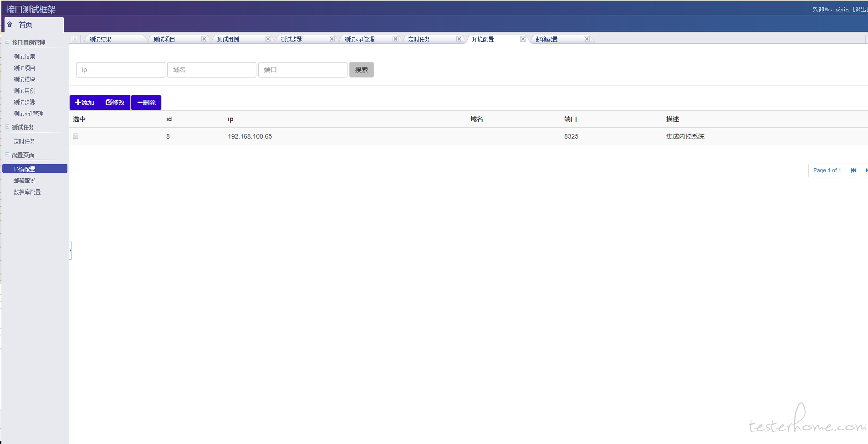The image size is (868, 444).
Task: Click the 删除 delete button
Action: click(146, 103)
